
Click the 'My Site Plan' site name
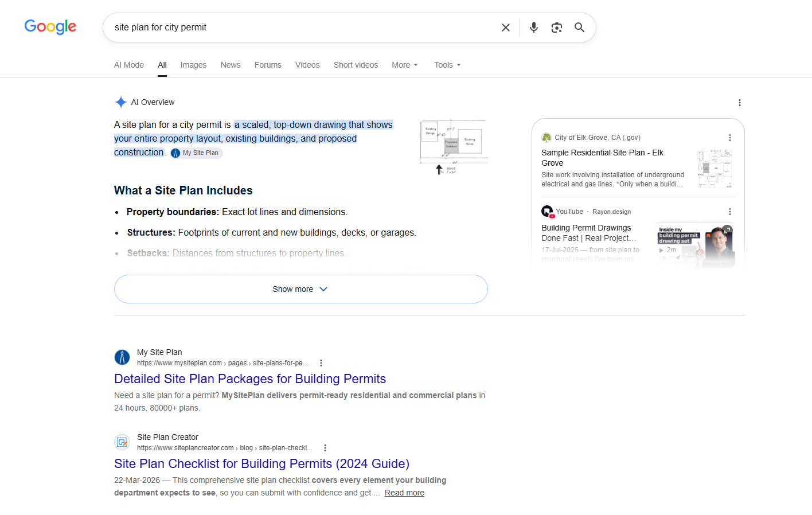[159, 352]
